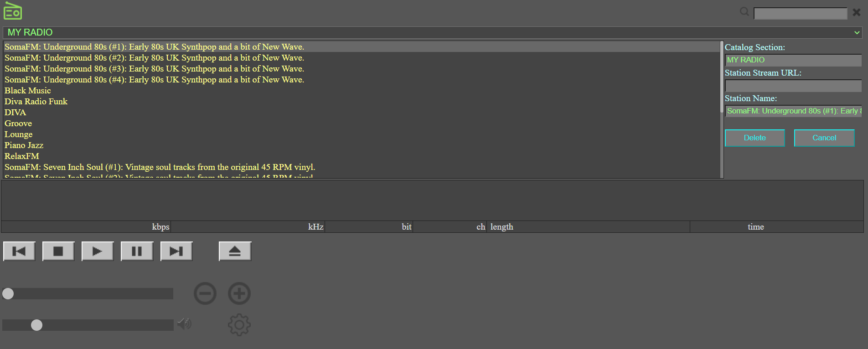Click the minus circle icon
The height and width of the screenshot is (349, 868).
click(x=205, y=293)
